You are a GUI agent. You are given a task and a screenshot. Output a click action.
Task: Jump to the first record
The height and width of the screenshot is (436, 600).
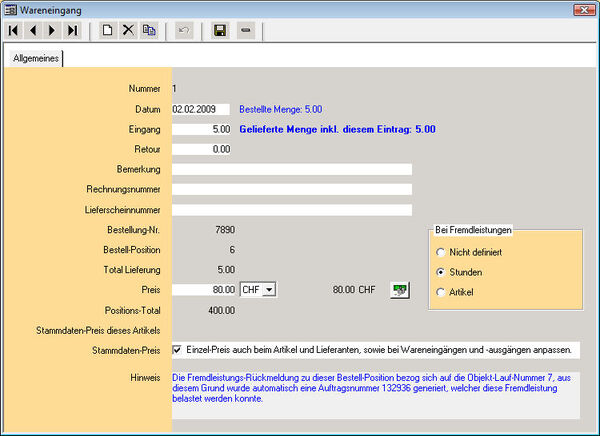(14, 31)
